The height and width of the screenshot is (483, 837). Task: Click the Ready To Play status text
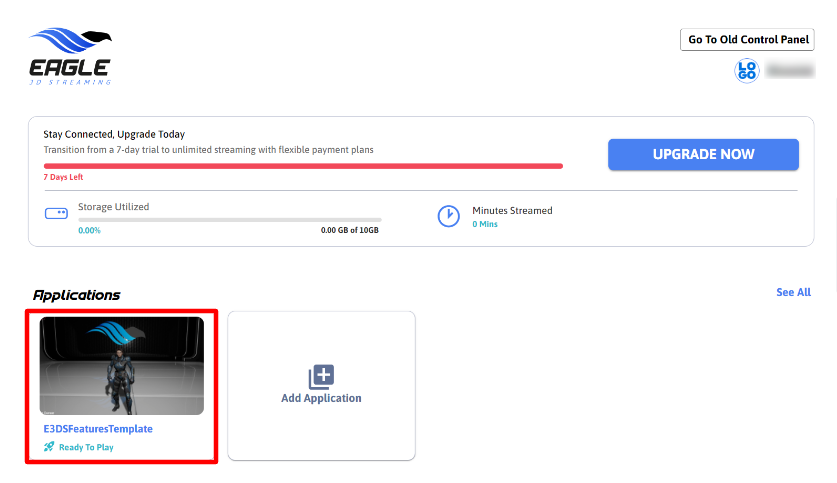tap(86, 447)
